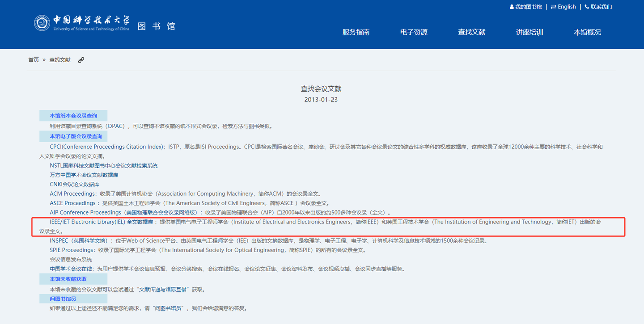Click the 查找会议文献 page title
This screenshot has height=324, width=644.
(x=321, y=89)
